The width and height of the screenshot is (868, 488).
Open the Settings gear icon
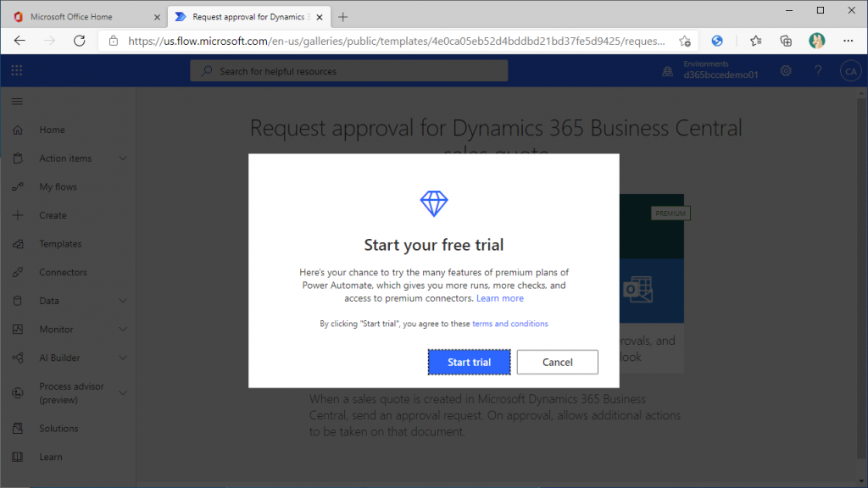click(x=786, y=71)
